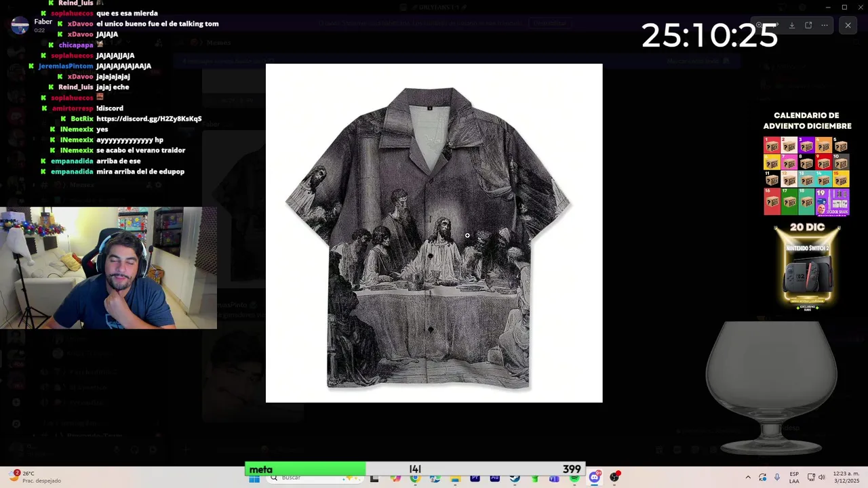Click the volume speaker icon in tray
Image resolution: width=868 pixels, height=488 pixels.
[821, 477]
